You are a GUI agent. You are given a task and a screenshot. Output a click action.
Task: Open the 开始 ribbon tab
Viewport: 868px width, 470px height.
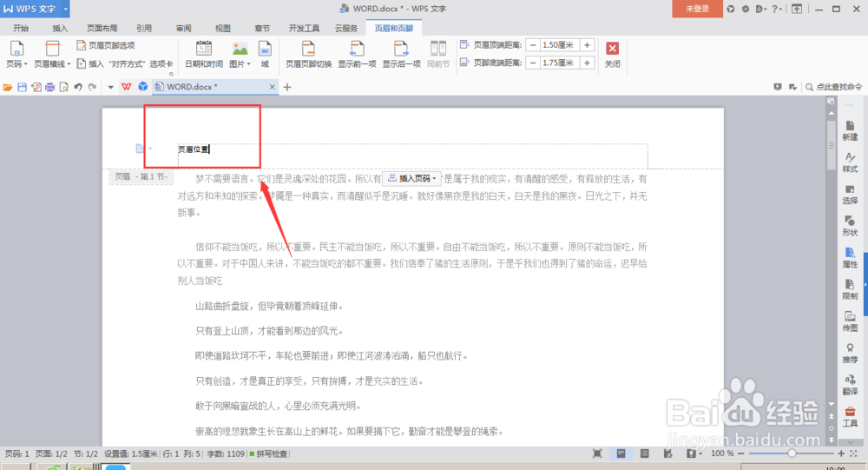[x=21, y=29]
